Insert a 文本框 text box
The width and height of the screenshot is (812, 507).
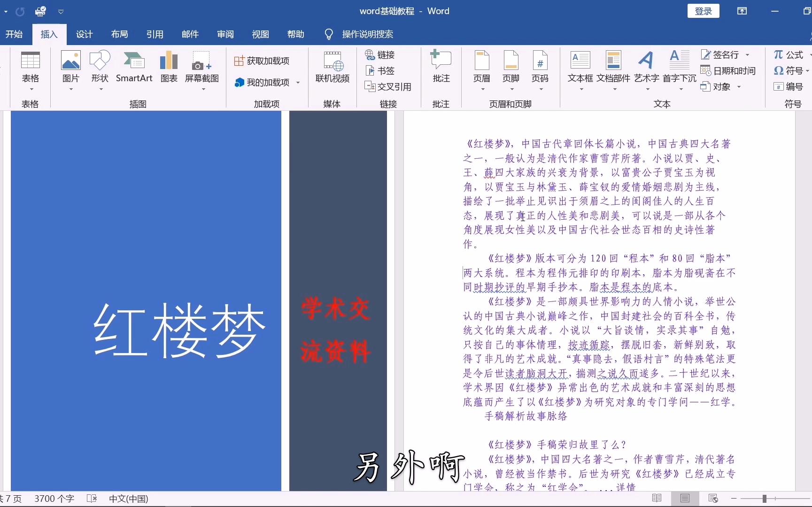580,70
